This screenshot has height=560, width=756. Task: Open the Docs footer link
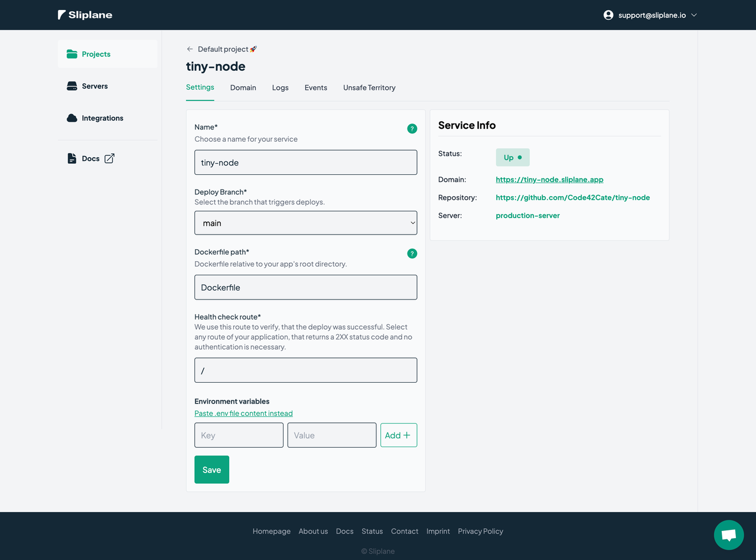coord(345,531)
